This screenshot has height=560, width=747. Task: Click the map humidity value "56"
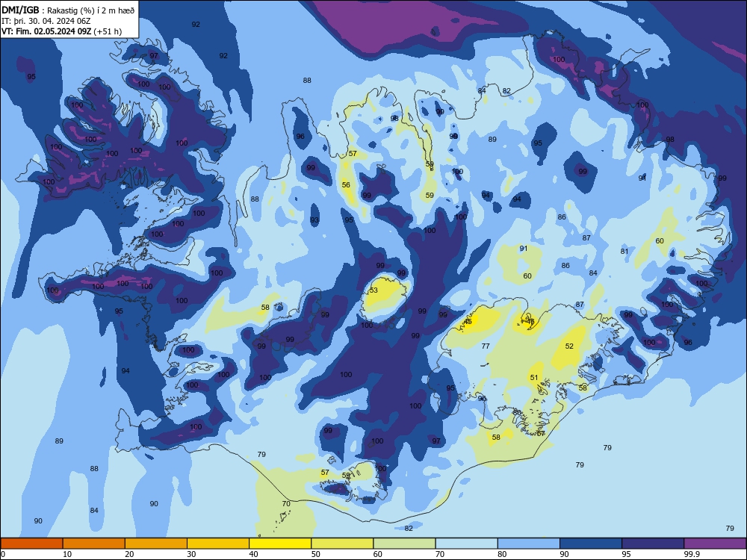tap(346, 184)
